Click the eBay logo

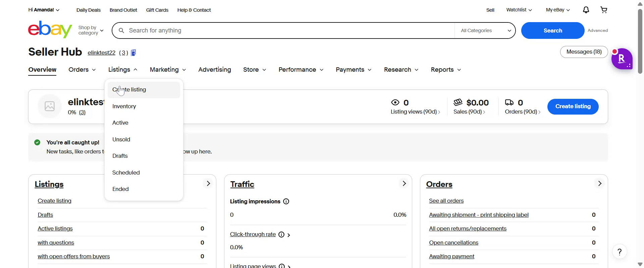click(x=50, y=29)
